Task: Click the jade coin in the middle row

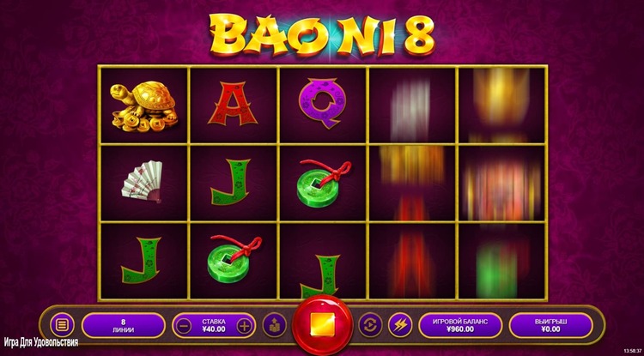Action: (323, 183)
